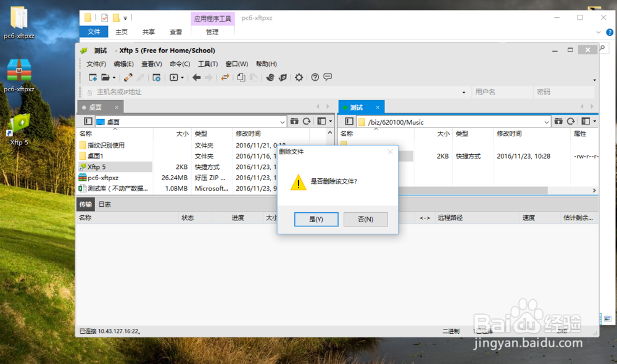Click the Help question-mark icon

coord(315,78)
